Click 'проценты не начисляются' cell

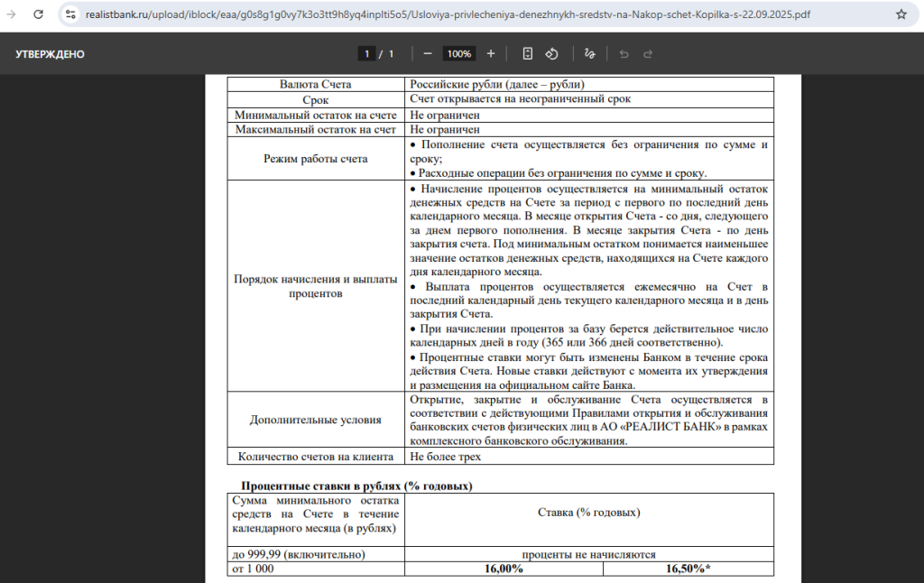pos(588,554)
